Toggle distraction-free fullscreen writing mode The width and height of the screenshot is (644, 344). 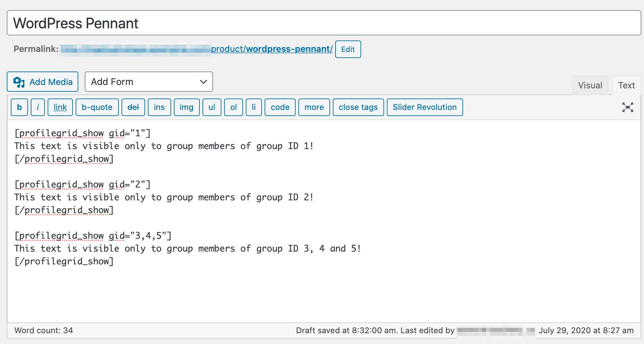(627, 107)
